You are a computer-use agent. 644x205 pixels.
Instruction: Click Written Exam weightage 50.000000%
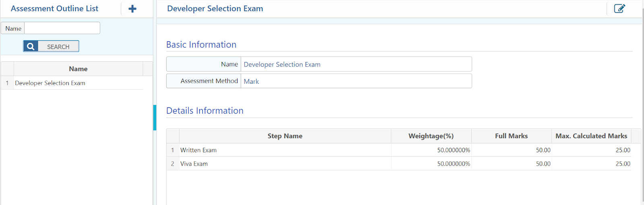coord(454,150)
